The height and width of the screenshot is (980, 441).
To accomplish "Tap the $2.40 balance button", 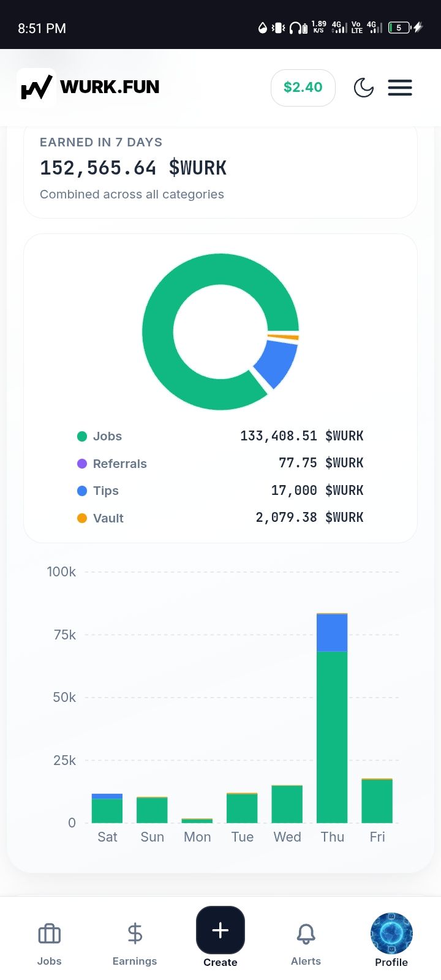I will coord(303,88).
